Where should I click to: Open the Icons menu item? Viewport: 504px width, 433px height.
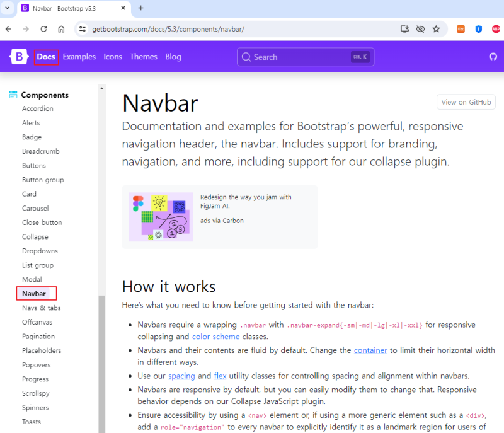tap(113, 57)
